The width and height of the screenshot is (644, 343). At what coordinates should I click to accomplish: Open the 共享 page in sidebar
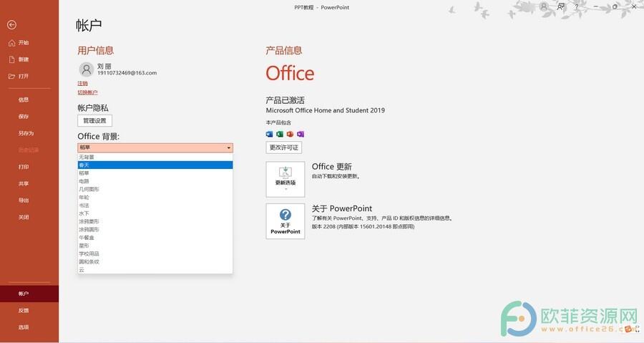(29, 184)
